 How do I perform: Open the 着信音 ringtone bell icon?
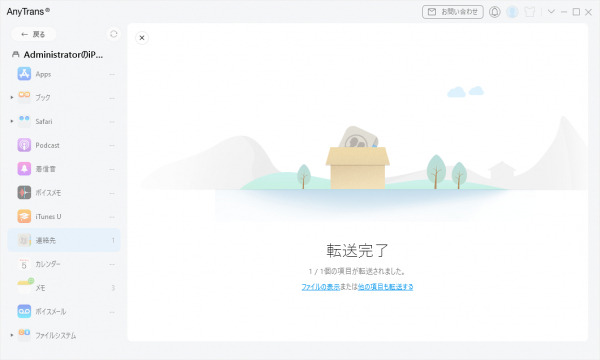tap(24, 169)
